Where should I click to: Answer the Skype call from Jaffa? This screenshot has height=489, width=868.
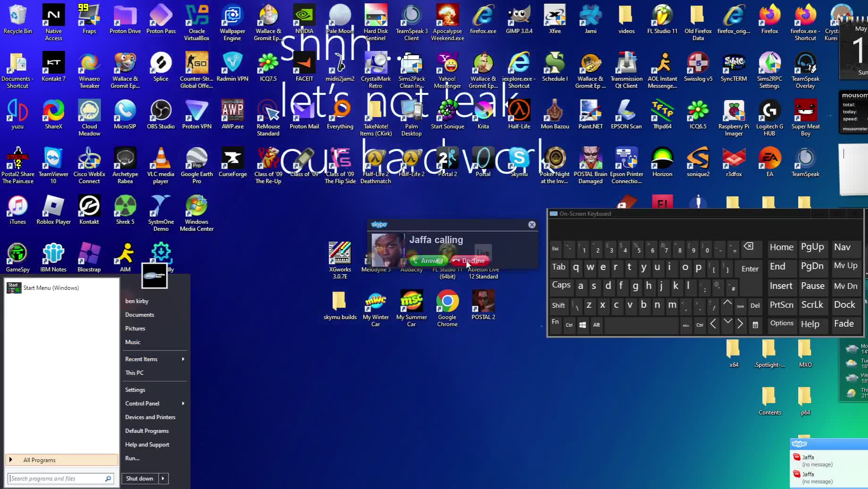[x=428, y=261]
